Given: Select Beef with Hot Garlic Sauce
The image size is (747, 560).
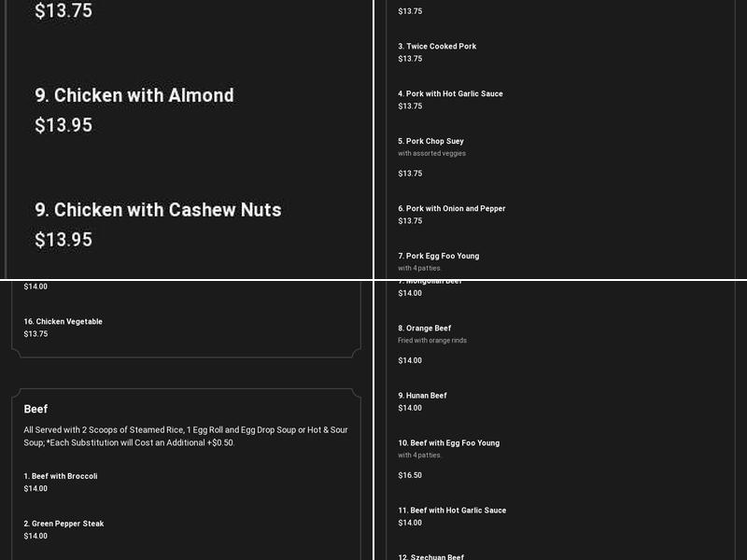Looking at the screenshot, I should pos(452,510).
